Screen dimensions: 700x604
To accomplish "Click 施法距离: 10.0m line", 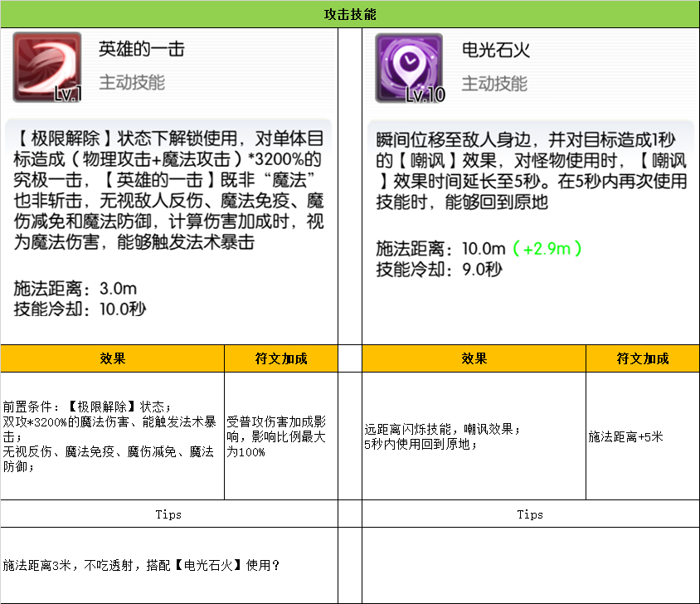I will click(479, 248).
